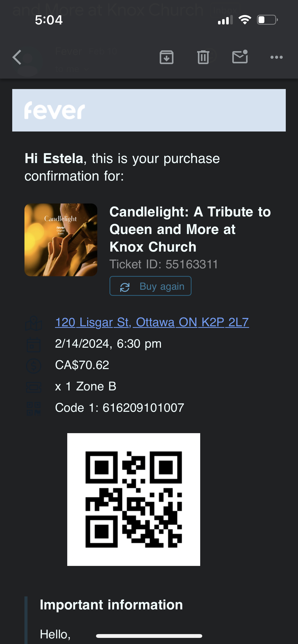Tap the ticket QR code image
The image size is (298, 644).
pyautogui.click(x=134, y=499)
